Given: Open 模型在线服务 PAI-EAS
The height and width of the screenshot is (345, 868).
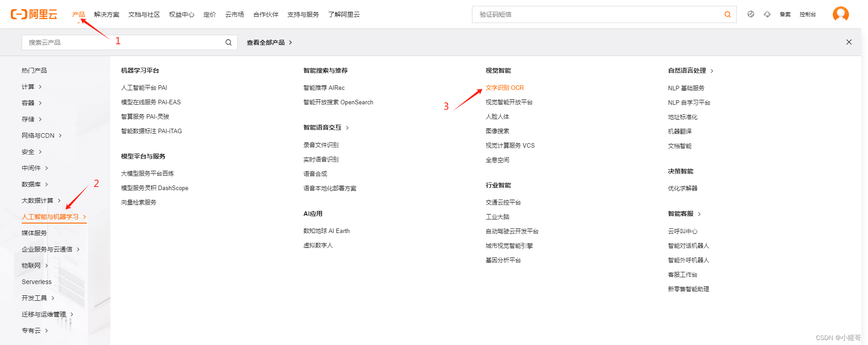Looking at the screenshot, I should (151, 102).
